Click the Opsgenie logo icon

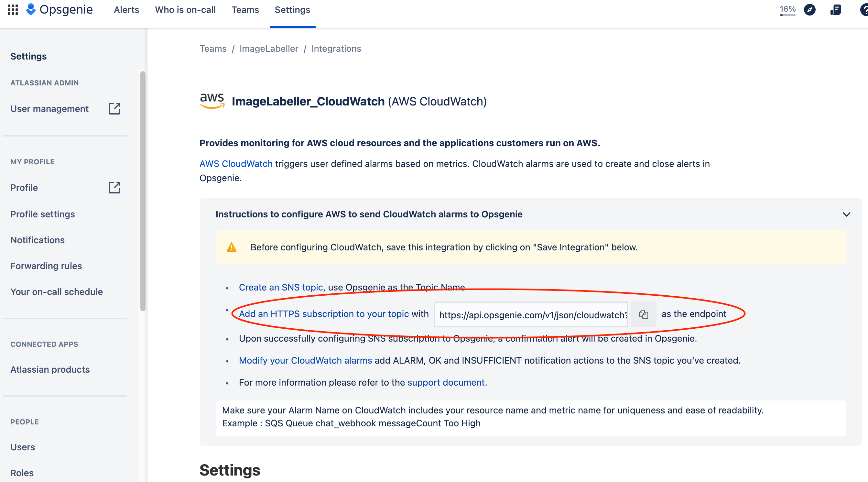tap(31, 10)
